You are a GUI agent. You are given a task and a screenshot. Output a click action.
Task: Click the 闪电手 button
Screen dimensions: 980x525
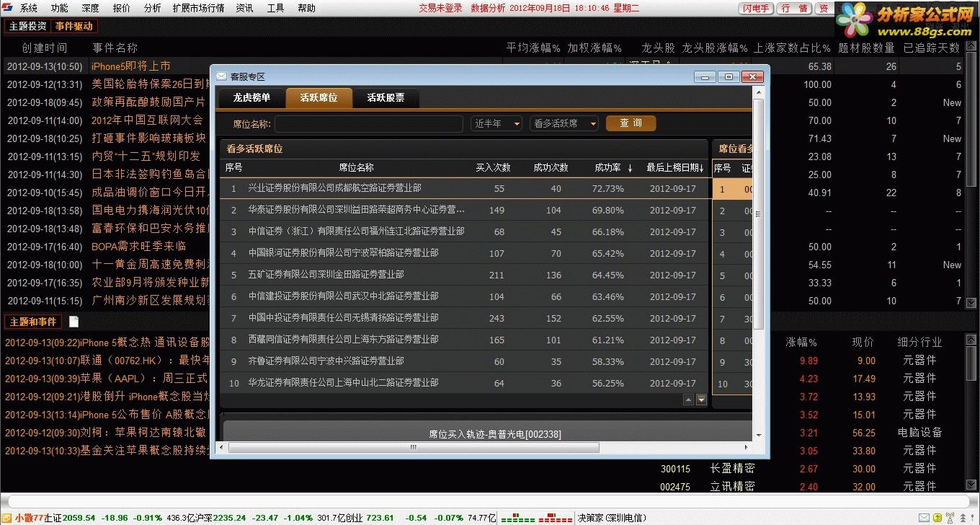[757, 9]
